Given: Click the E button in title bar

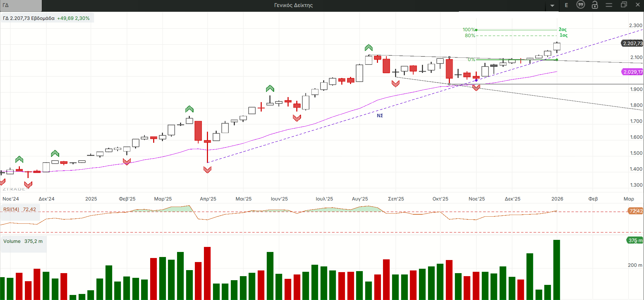Looking at the screenshot, I should [x=566, y=5].
